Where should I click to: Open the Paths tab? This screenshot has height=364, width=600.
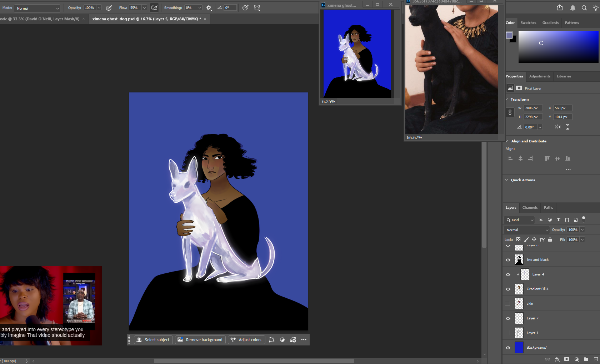(548, 207)
